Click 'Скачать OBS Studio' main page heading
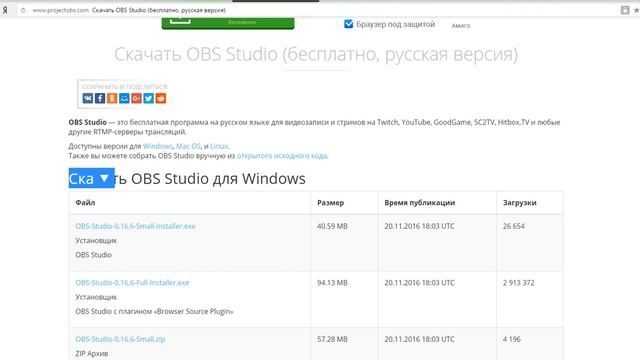The width and height of the screenshot is (640, 360). [316, 54]
